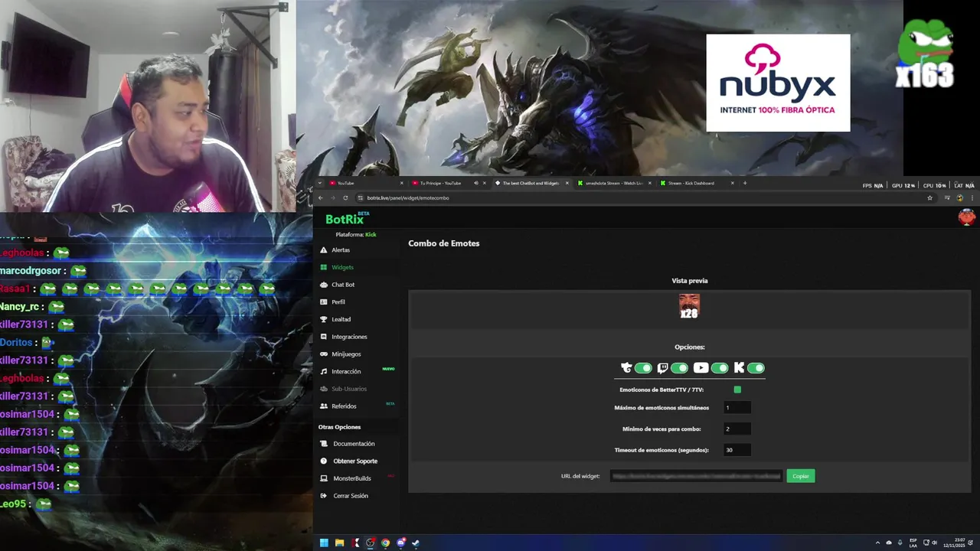The height and width of the screenshot is (551, 980).
Task: Open Discord from the taskbar
Action: (x=400, y=543)
